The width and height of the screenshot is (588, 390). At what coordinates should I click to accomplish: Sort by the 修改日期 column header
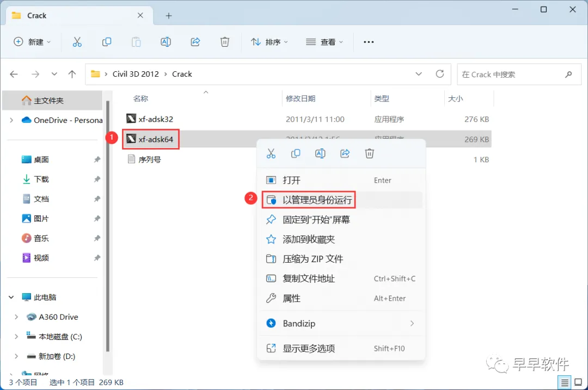(301, 98)
